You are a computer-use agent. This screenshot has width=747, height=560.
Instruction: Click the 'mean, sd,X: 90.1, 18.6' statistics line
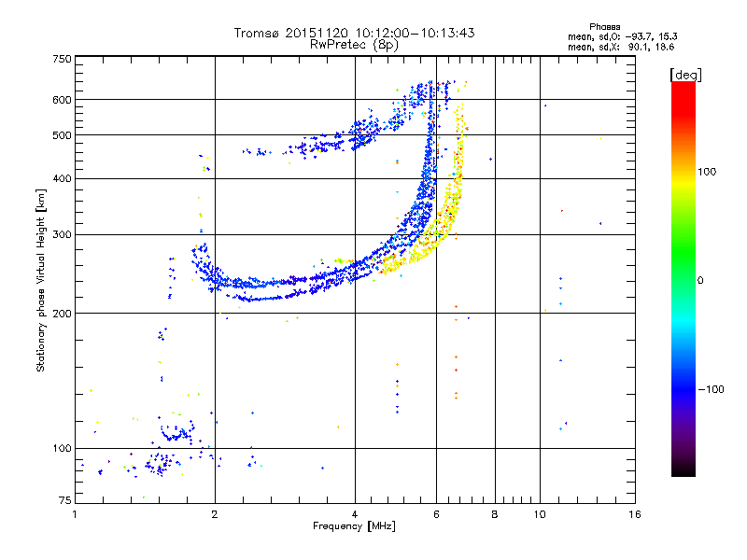tap(621, 47)
